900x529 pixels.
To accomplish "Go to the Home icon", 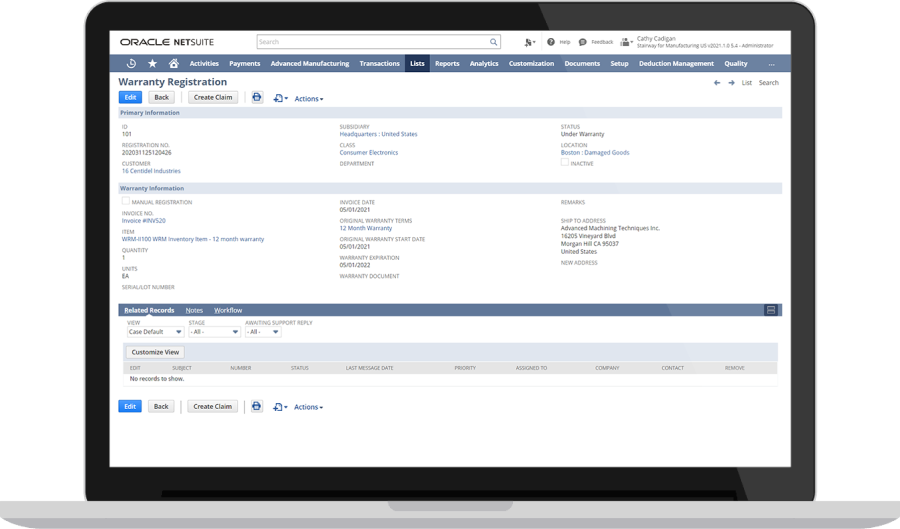I will point(173,63).
